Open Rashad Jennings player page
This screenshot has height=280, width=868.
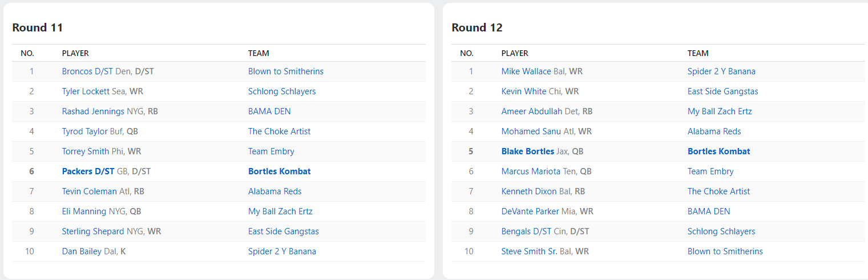(x=93, y=111)
